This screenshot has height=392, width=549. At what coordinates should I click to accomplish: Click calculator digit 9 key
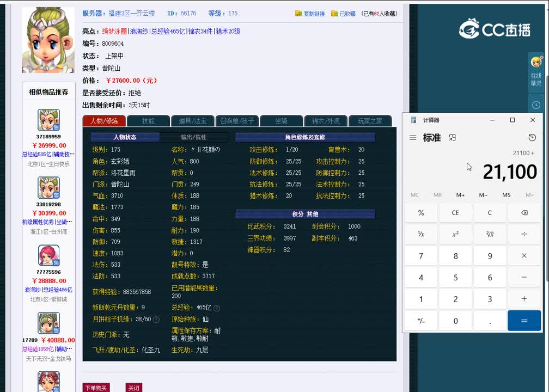(x=490, y=256)
